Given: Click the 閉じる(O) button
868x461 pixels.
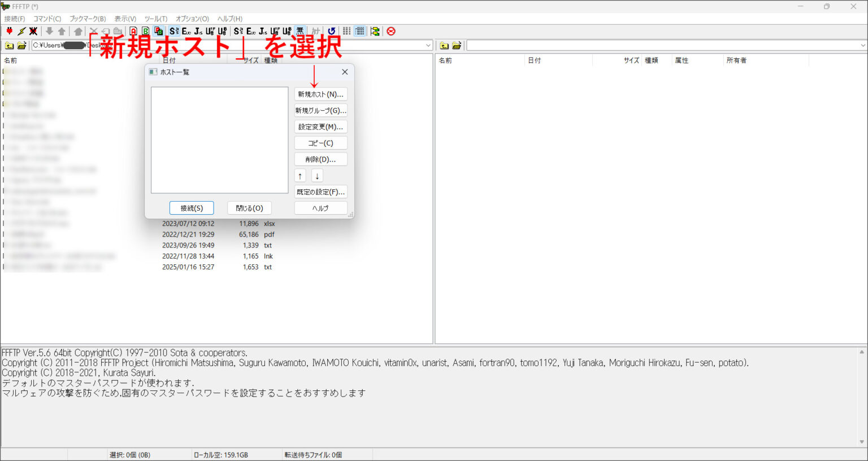Looking at the screenshot, I should click(249, 208).
